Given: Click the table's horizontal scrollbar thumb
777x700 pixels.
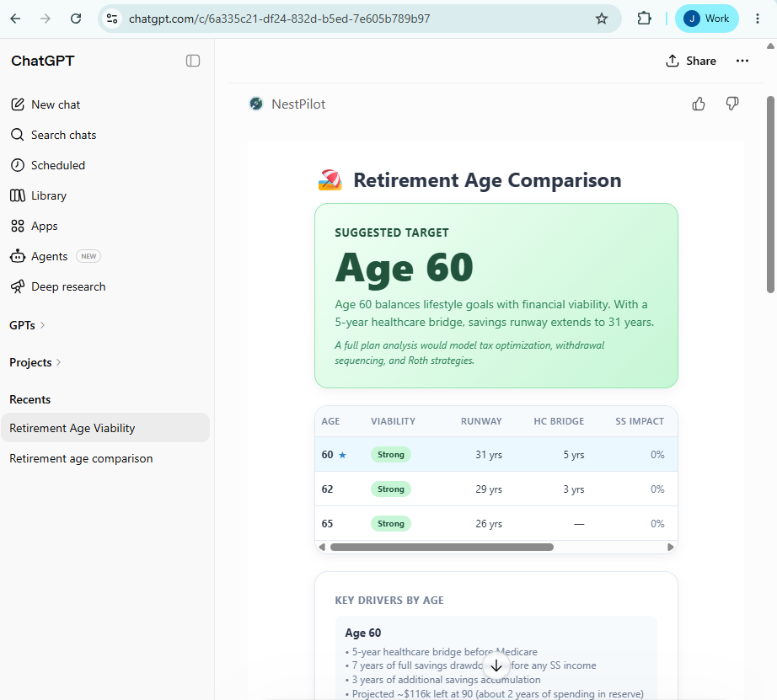Looking at the screenshot, I should tap(442, 547).
